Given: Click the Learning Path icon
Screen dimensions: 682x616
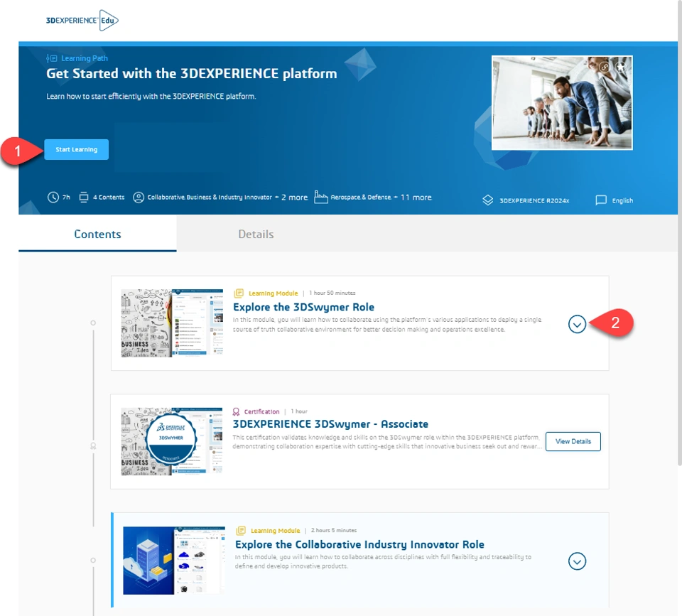Looking at the screenshot, I should 52,58.
